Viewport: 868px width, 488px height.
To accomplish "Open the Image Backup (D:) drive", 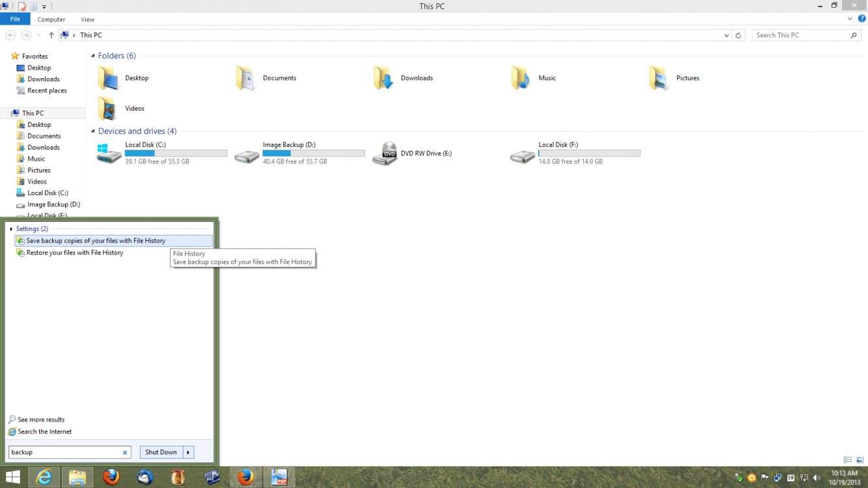I will tap(247, 154).
